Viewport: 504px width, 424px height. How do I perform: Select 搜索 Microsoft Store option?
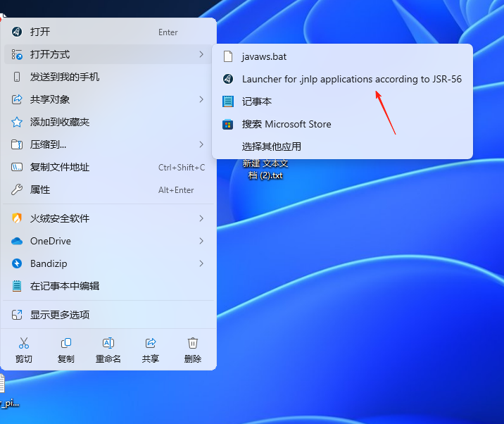(x=342, y=124)
